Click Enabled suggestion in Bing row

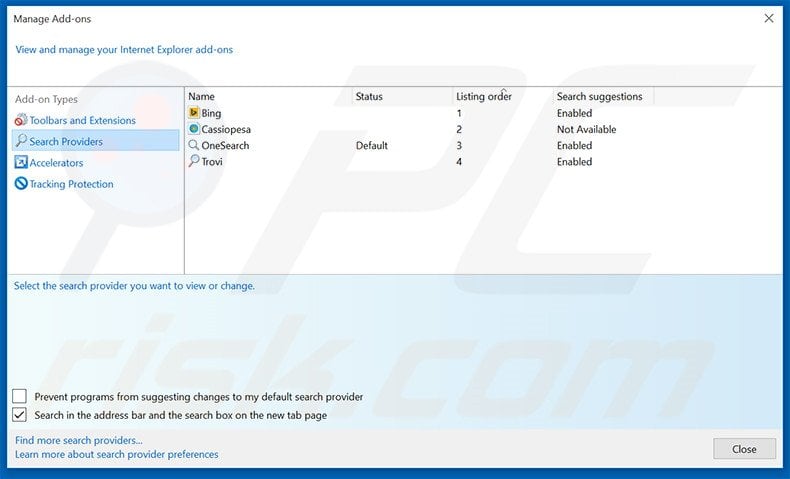(x=574, y=113)
